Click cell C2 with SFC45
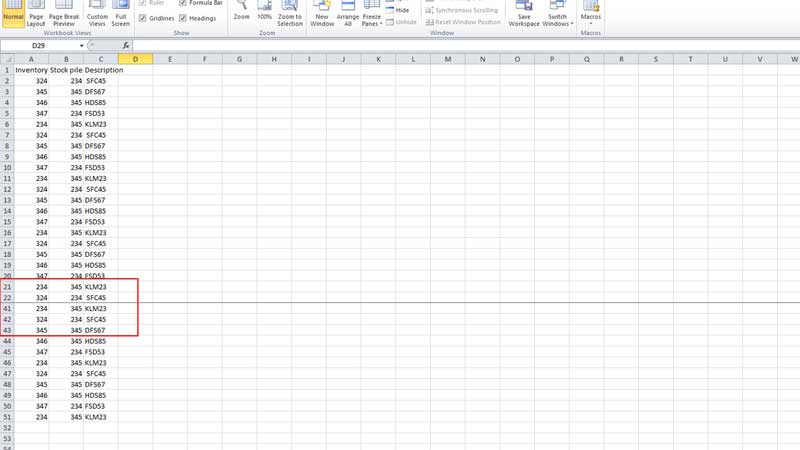Viewport: 800px width, 450px height. (101, 81)
